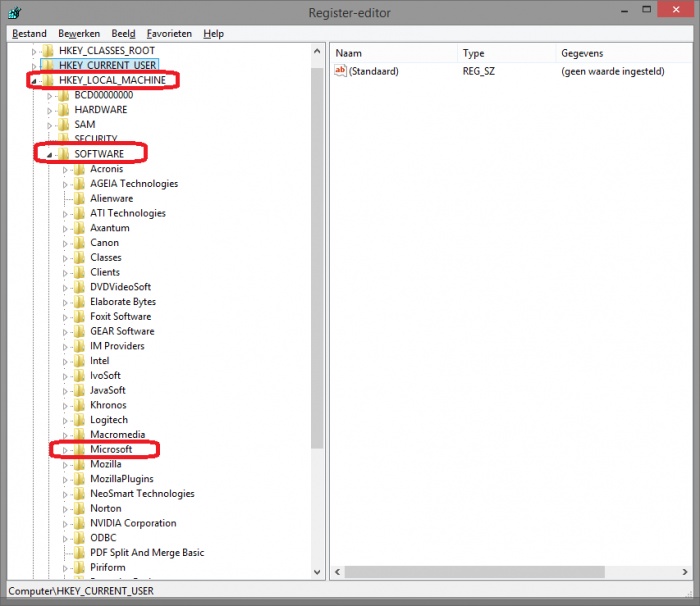The width and height of the screenshot is (700, 606).
Task: Open the Beeld menu
Action: tap(123, 33)
